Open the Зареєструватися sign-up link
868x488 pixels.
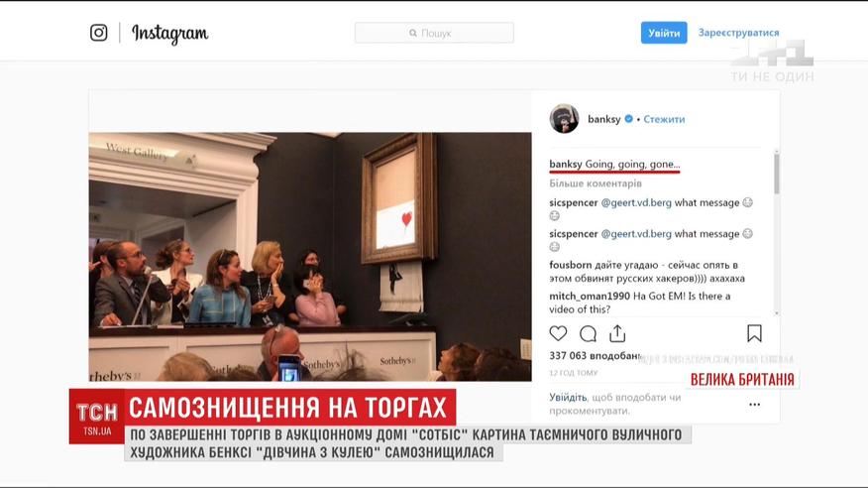tap(738, 33)
